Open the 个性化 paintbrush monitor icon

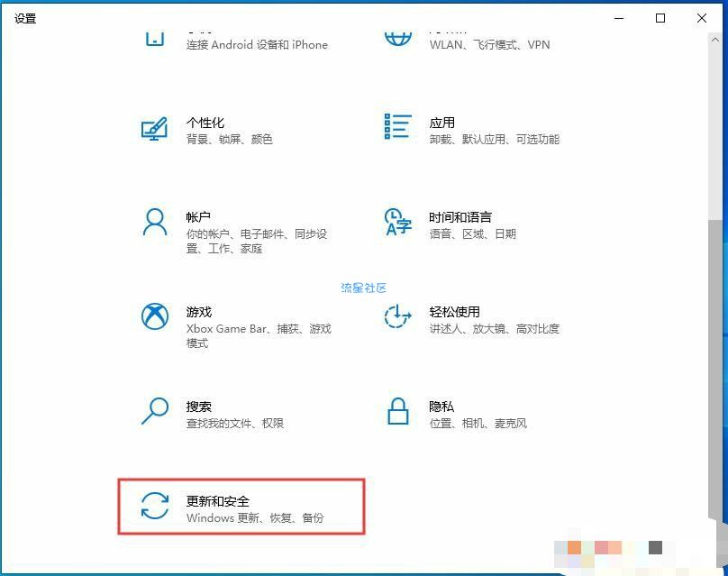click(x=154, y=129)
